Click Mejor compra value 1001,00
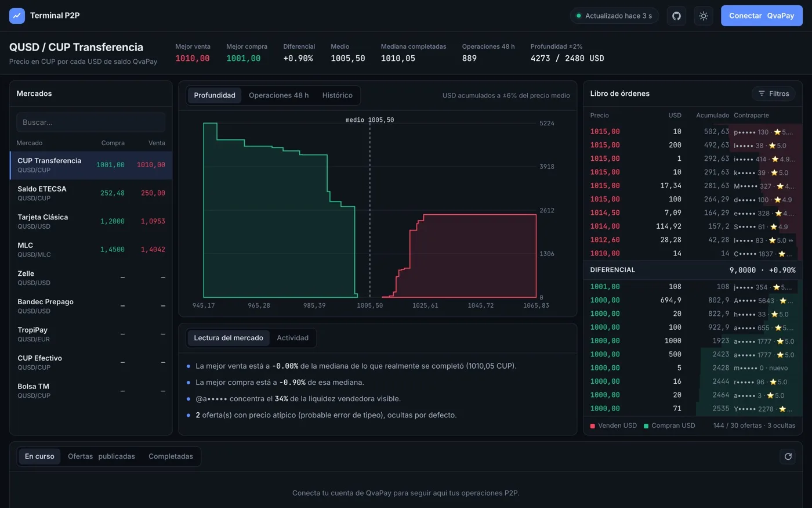Viewport: 812px width, 508px height. tap(244, 58)
